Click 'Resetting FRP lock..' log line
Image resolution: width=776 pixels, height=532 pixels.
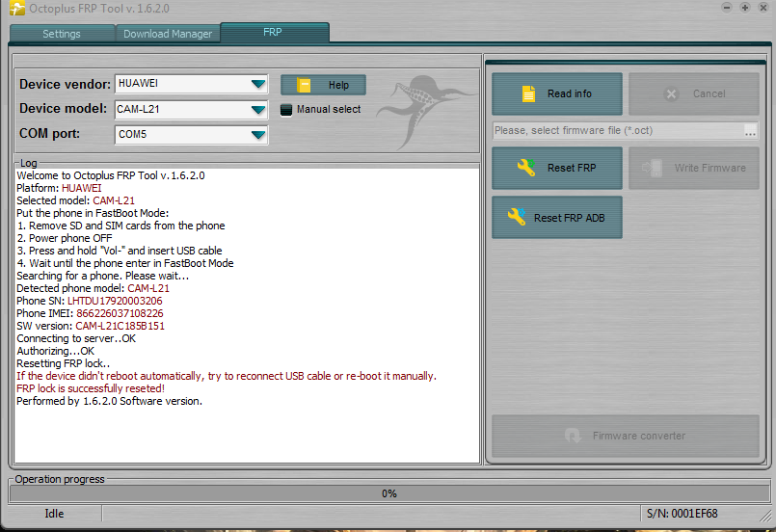point(64,363)
